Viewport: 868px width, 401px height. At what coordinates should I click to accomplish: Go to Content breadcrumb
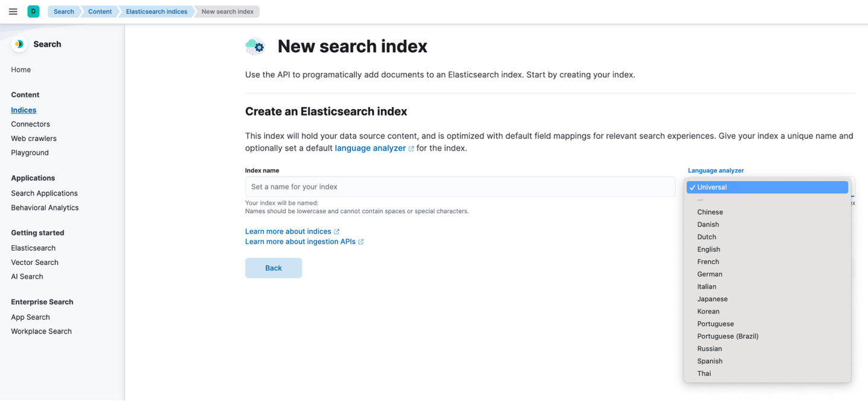coord(99,11)
